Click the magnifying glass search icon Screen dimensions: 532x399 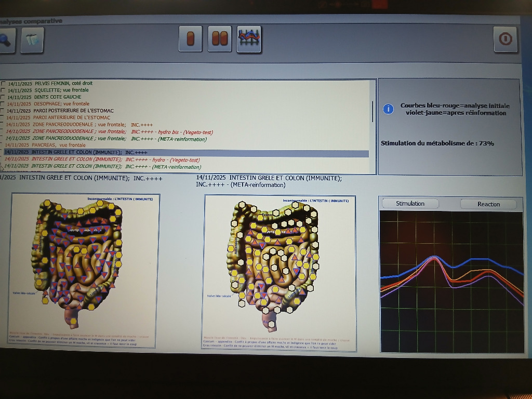point(5,40)
